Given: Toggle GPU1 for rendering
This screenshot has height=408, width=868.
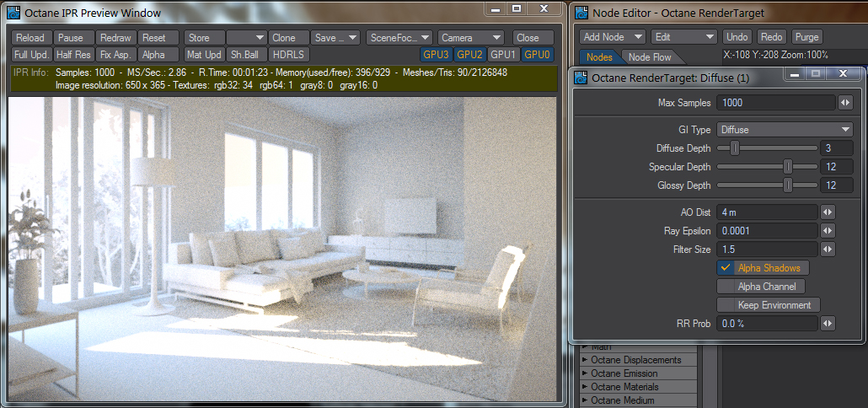Looking at the screenshot, I should click(504, 54).
